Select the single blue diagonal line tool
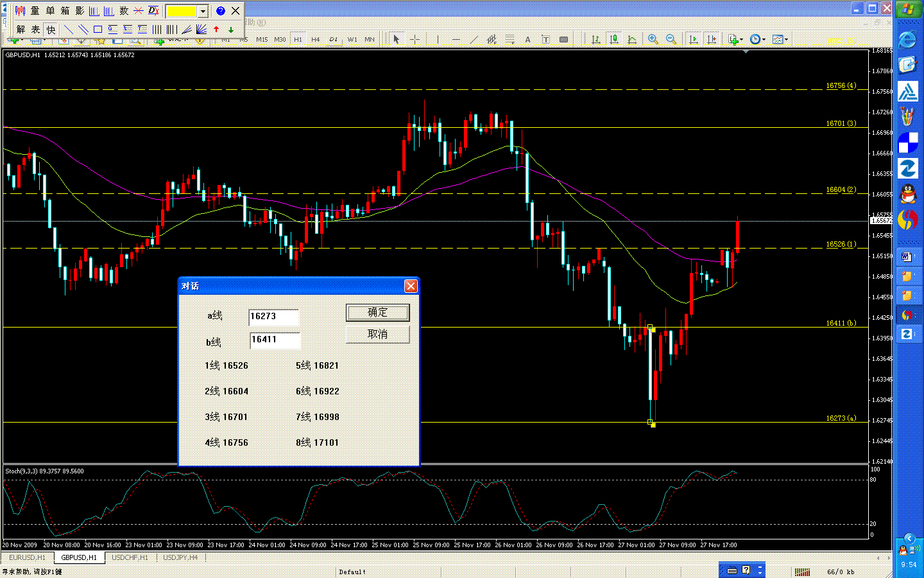 point(69,29)
